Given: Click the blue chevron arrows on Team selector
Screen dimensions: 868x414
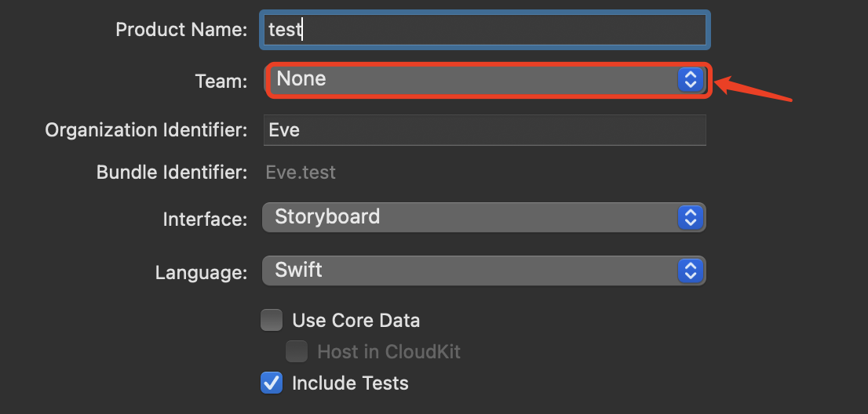Looking at the screenshot, I should tap(691, 79).
